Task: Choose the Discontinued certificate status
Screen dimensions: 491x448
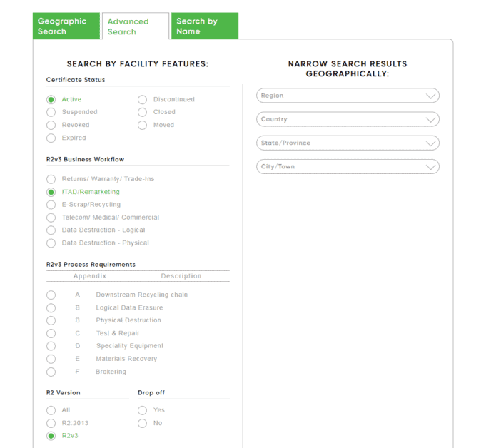Action: click(x=143, y=100)
